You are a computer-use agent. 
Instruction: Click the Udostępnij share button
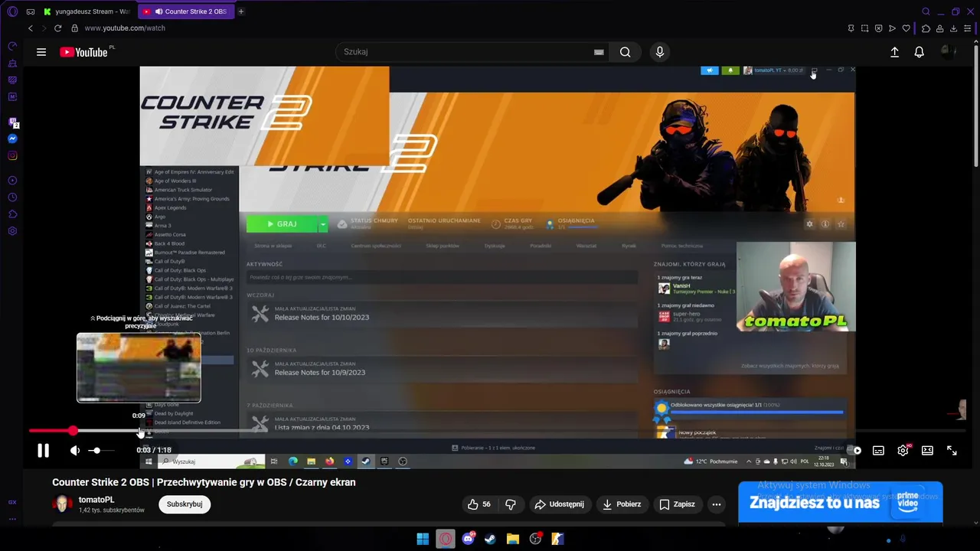(559, 504)
